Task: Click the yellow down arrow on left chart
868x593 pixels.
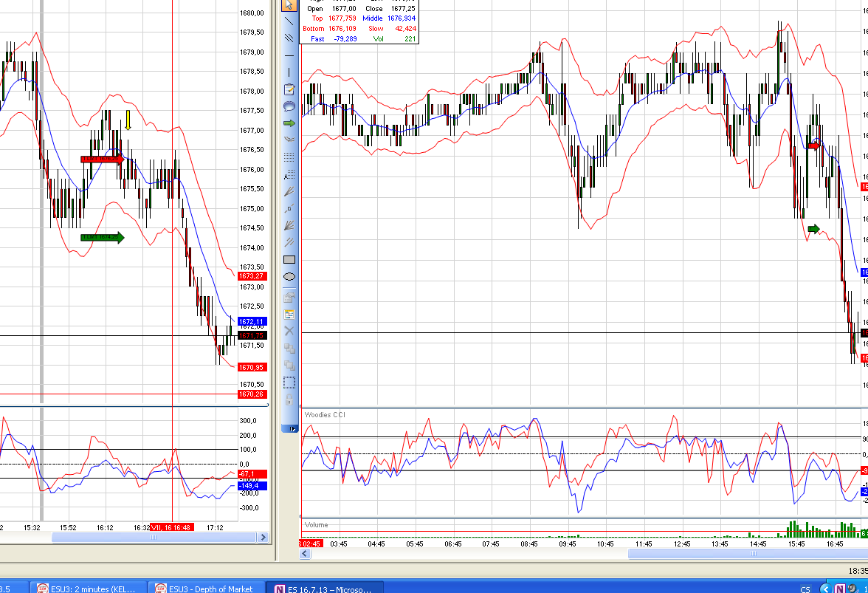Action: coord(128,120)
